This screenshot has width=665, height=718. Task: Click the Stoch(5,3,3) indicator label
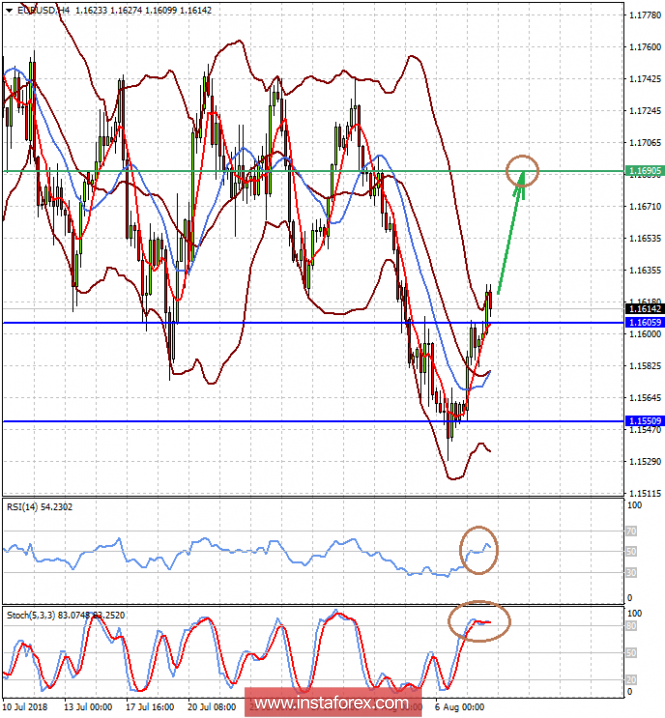point(65,615)
